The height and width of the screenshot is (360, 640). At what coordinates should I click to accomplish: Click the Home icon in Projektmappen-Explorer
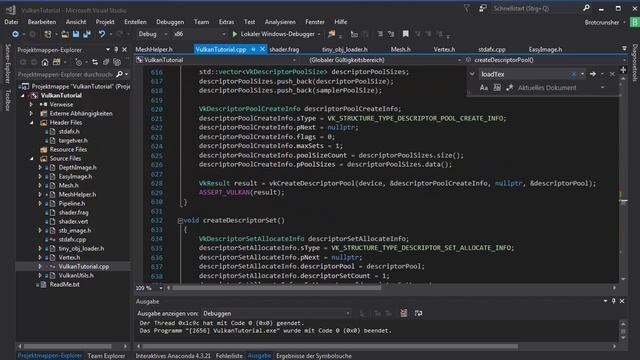(x=45, y=62)
